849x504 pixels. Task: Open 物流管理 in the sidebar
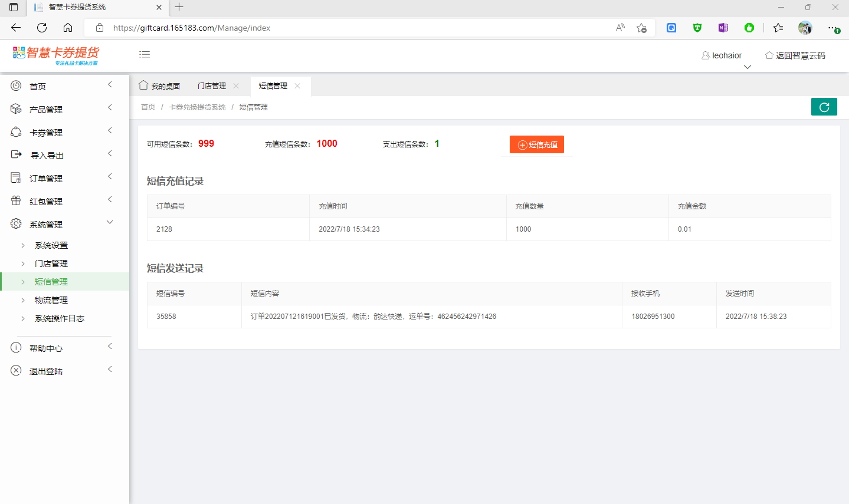click(x=51, y=300)
